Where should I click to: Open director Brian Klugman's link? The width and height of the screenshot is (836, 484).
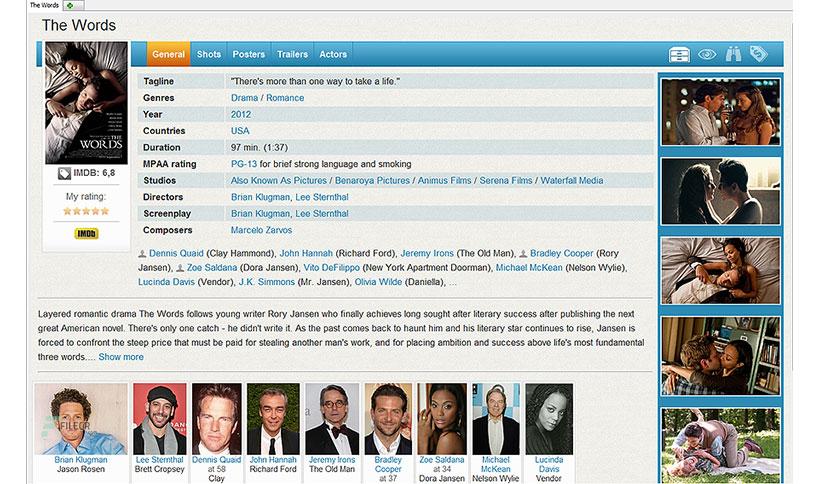260,197
